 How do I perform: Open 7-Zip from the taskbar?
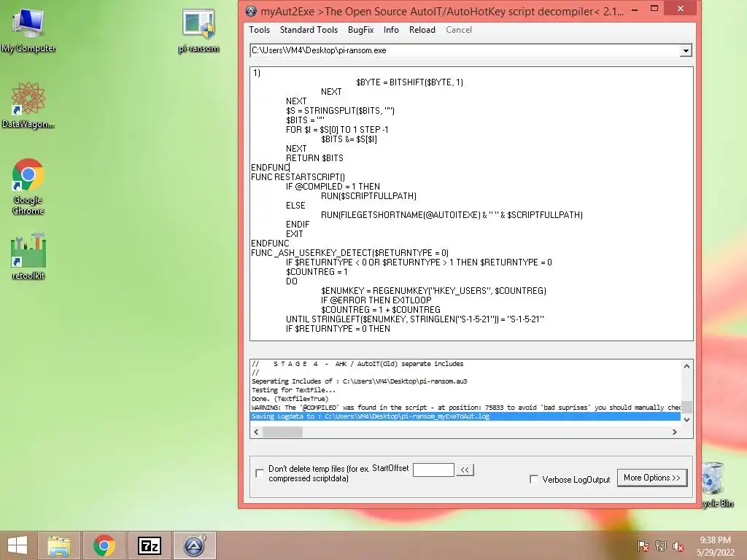149,545
